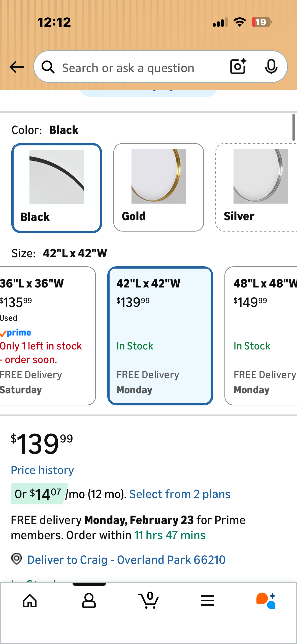Select the Black color option

point(57,188)
